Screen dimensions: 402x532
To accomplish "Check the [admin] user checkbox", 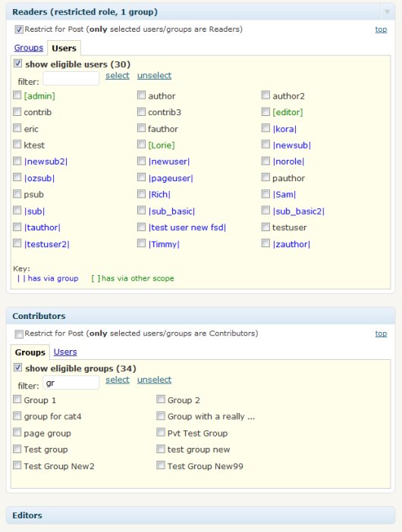I will click(x=17, y=95).
